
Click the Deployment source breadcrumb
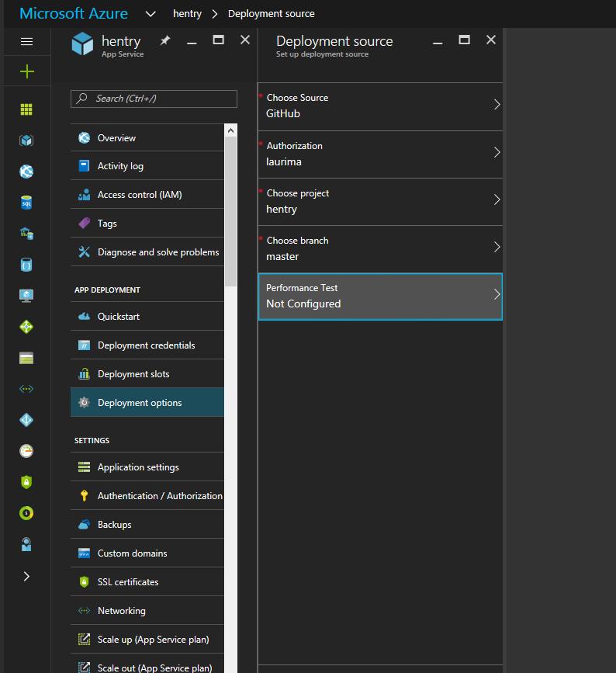[x=271, y=14]
